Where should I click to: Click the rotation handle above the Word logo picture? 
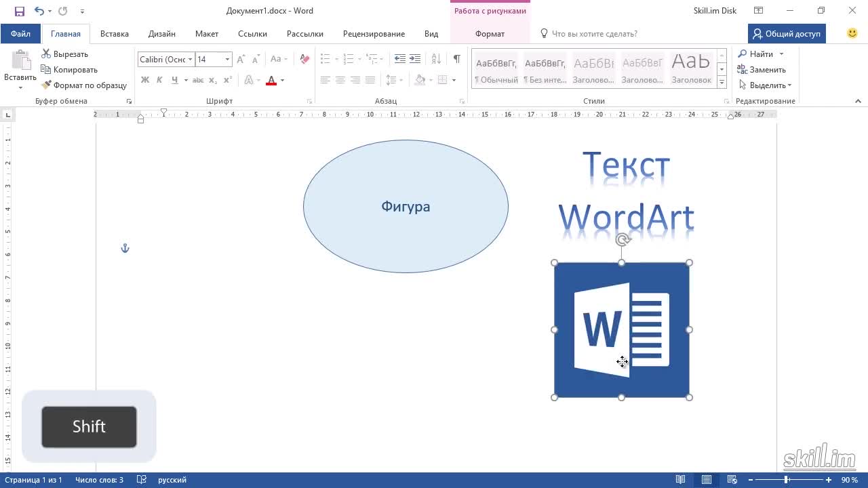(623, 239)
